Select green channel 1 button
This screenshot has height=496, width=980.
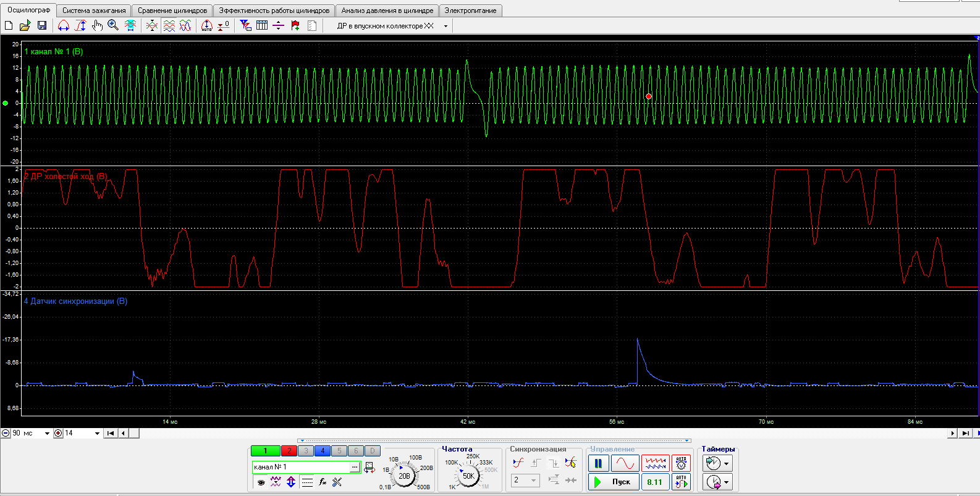(266, 451)
